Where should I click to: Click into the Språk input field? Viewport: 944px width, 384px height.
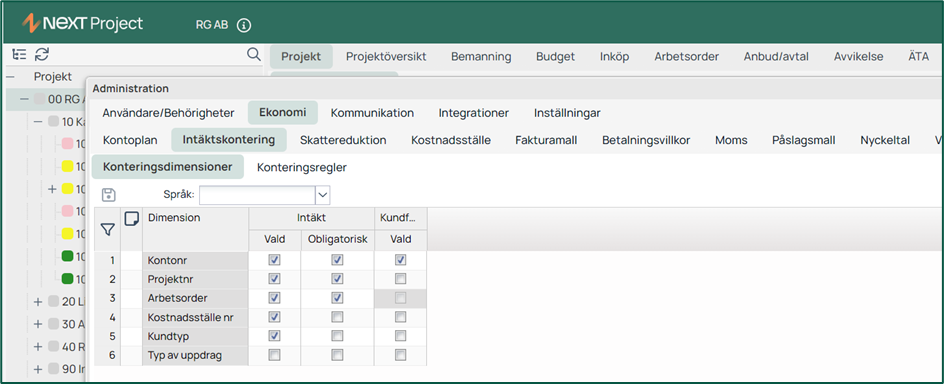tap(258, 195)
